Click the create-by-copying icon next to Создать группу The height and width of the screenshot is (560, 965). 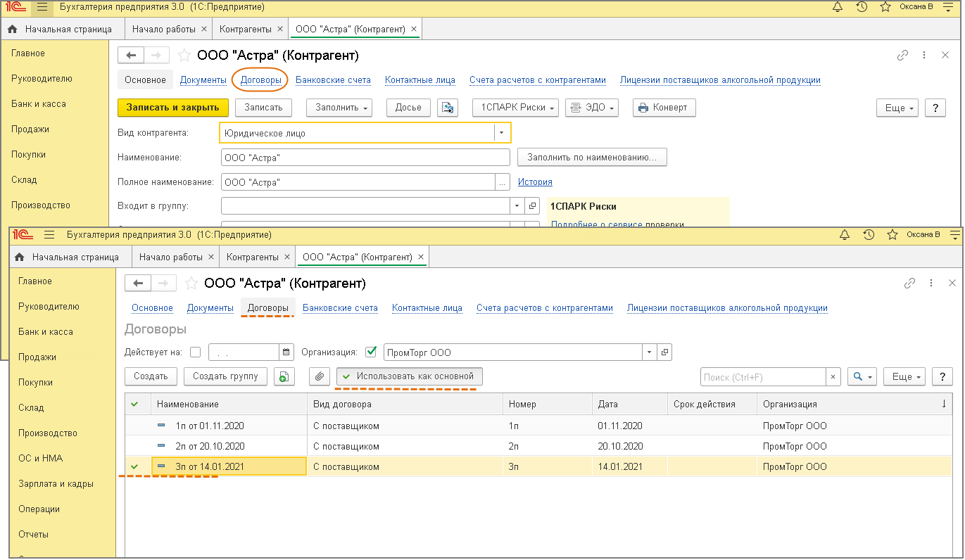283,376
